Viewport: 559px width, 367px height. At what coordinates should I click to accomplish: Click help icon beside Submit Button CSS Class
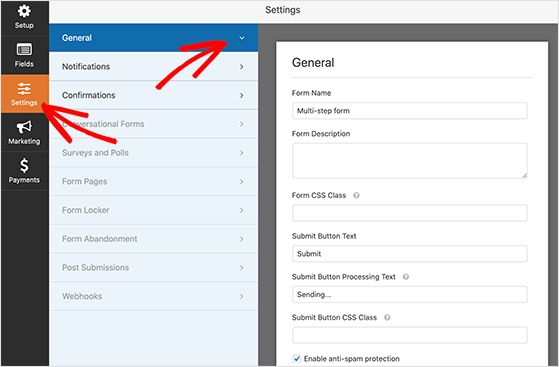coord(387,317)
